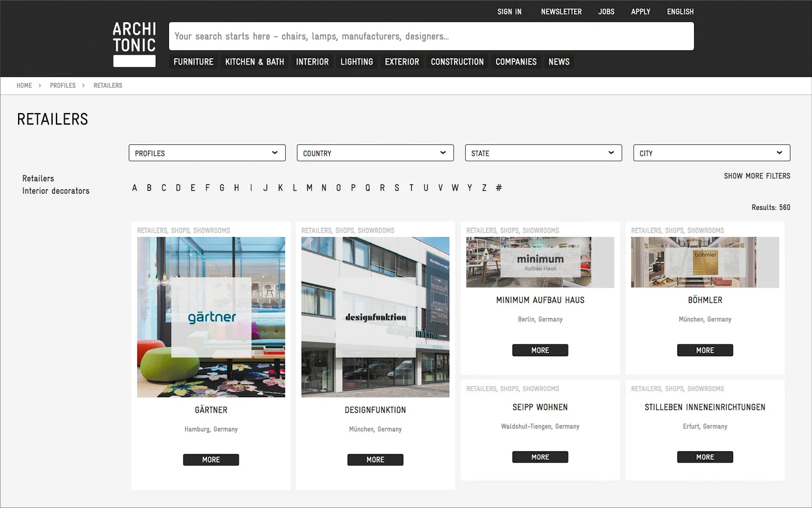Filter by letter G

[x=222, y=188]
